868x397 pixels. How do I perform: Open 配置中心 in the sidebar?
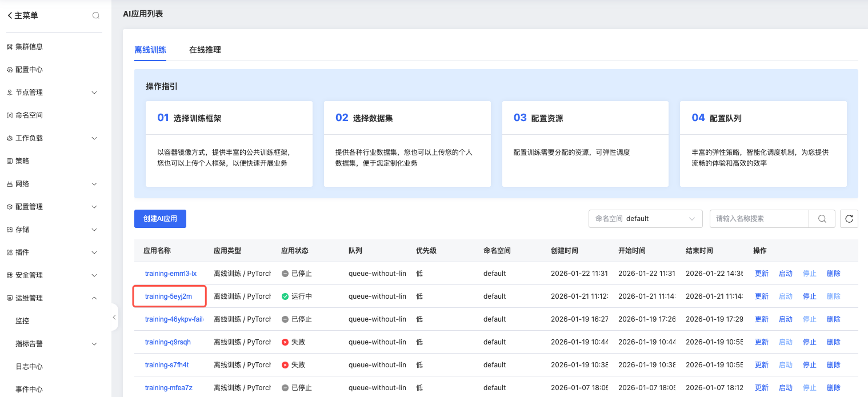[x=29, y=70]
